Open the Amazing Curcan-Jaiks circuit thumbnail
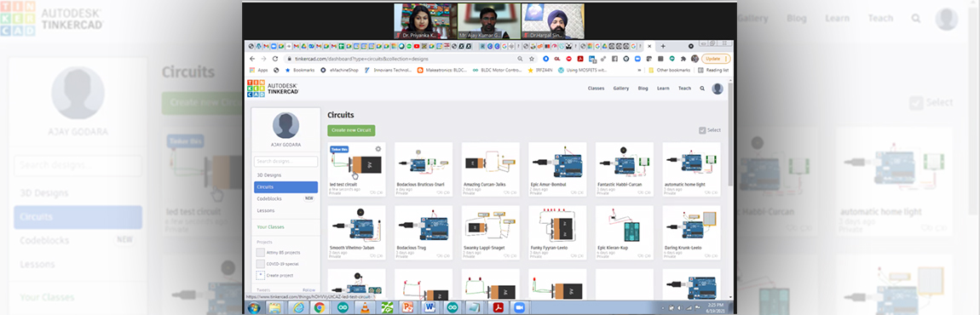Viewport: 980px width, 315px height. 490,162
